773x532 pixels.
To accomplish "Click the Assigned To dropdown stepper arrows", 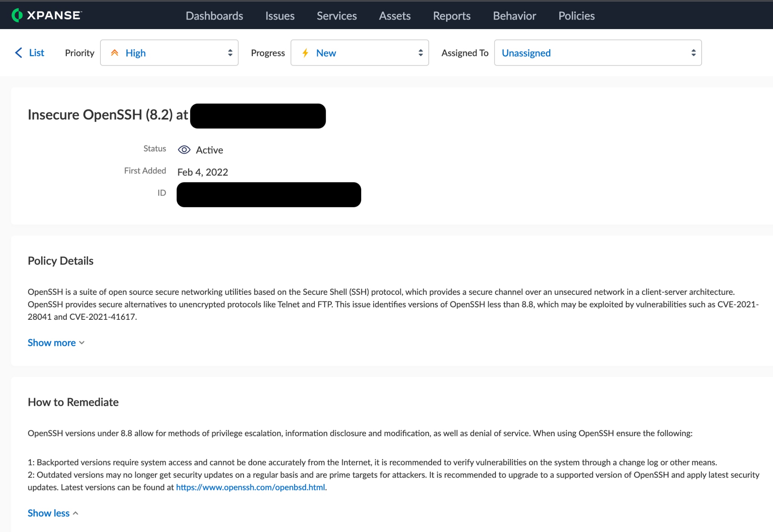I will coord(693,52).
